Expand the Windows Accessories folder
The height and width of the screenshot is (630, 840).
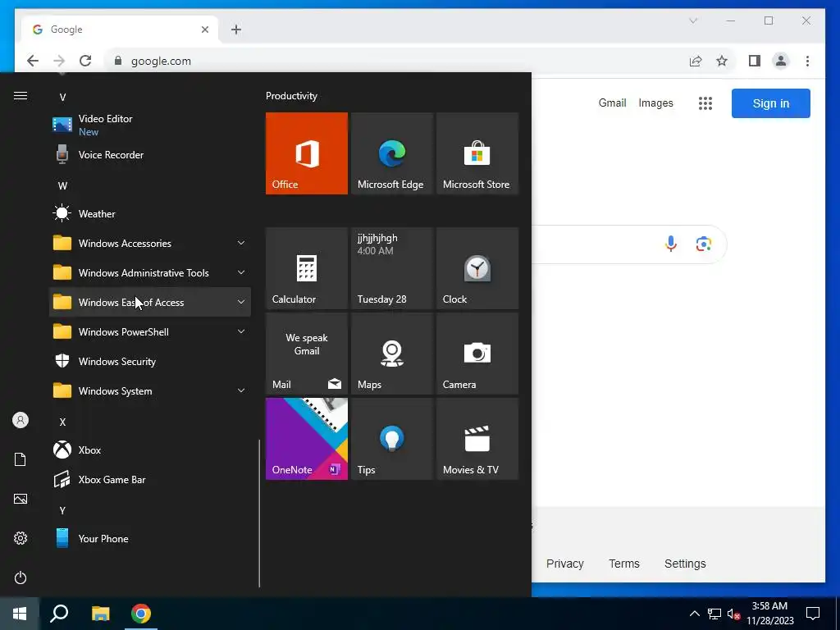(x=150, y=243)
